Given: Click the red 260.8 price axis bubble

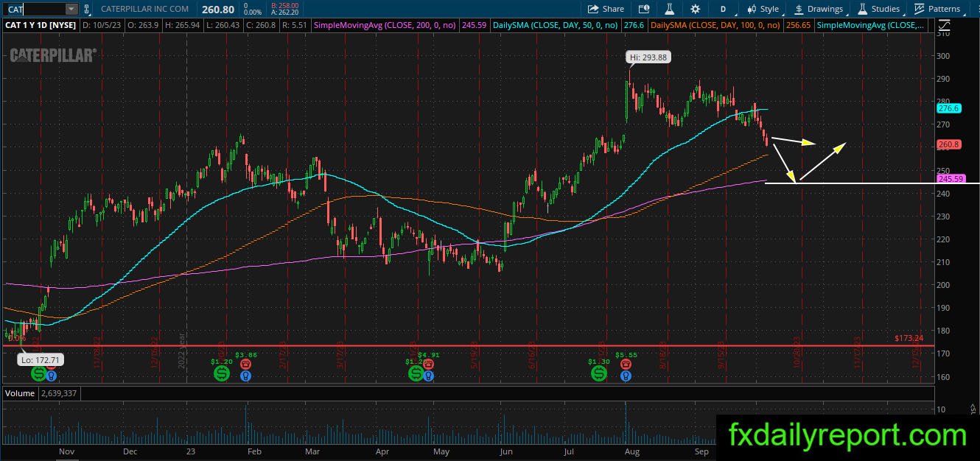Looking at the screenshot, I should click(948, 145).
